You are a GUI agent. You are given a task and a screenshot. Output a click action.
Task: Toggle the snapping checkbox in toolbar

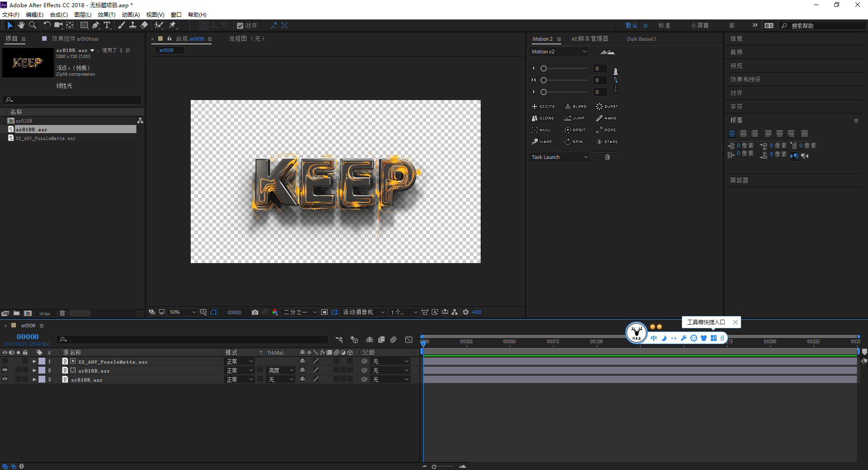[240, 26]
